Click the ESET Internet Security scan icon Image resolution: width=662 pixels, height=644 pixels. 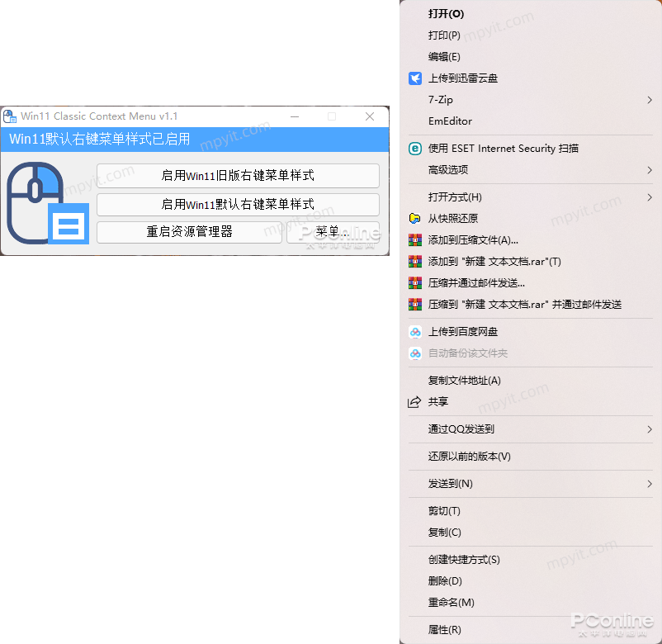(415, 149)
